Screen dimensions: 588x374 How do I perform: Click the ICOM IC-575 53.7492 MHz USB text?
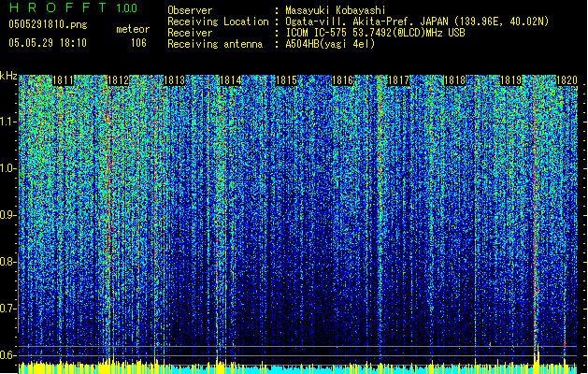(376, 33)
